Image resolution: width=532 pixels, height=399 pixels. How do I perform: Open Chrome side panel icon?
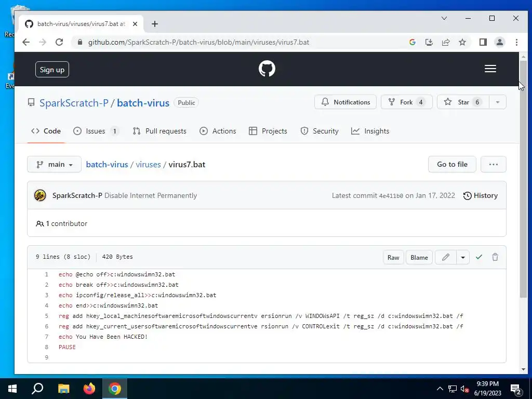[x=483, y=43]
